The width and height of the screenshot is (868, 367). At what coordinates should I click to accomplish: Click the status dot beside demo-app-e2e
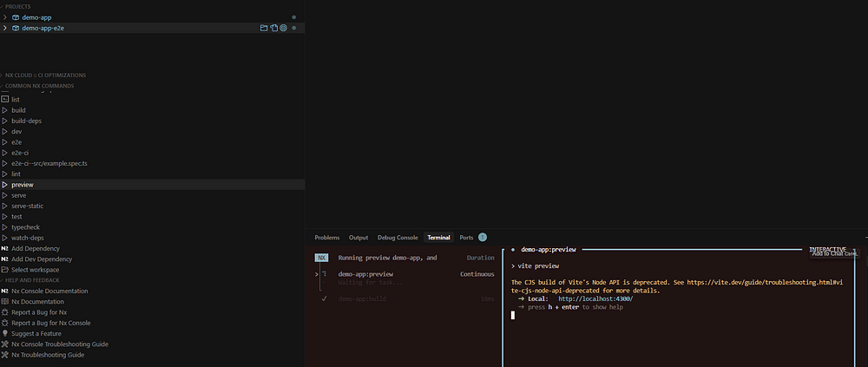pyautogui.click(x=294, y=28)
